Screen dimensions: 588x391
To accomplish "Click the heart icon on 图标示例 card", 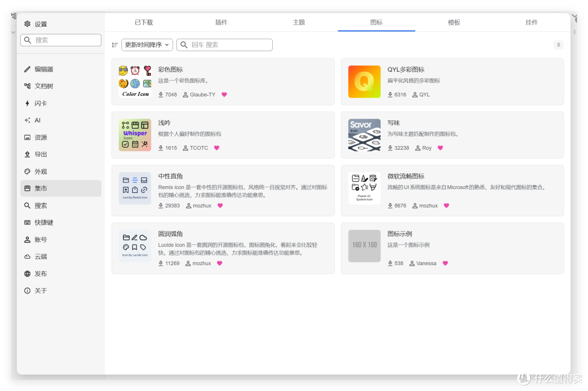I will (445, 264).
